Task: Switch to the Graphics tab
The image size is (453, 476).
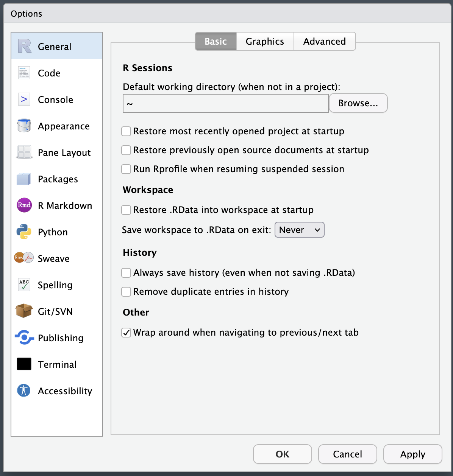Action: 265,41
